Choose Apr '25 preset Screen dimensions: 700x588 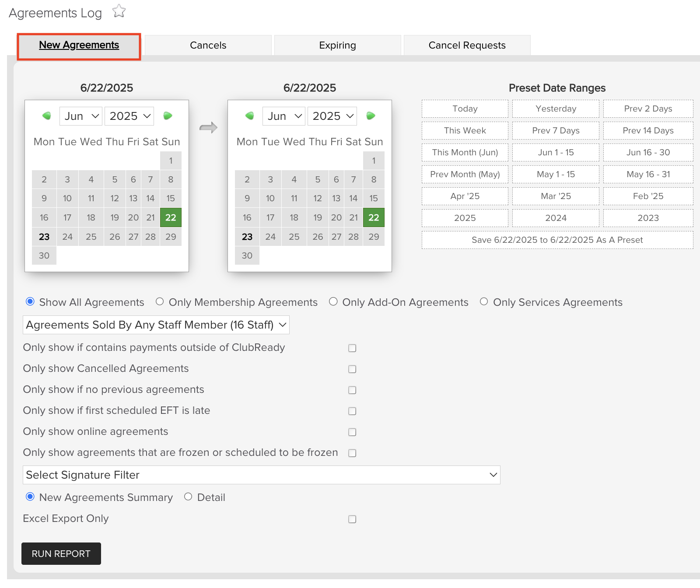click(465, 196)
